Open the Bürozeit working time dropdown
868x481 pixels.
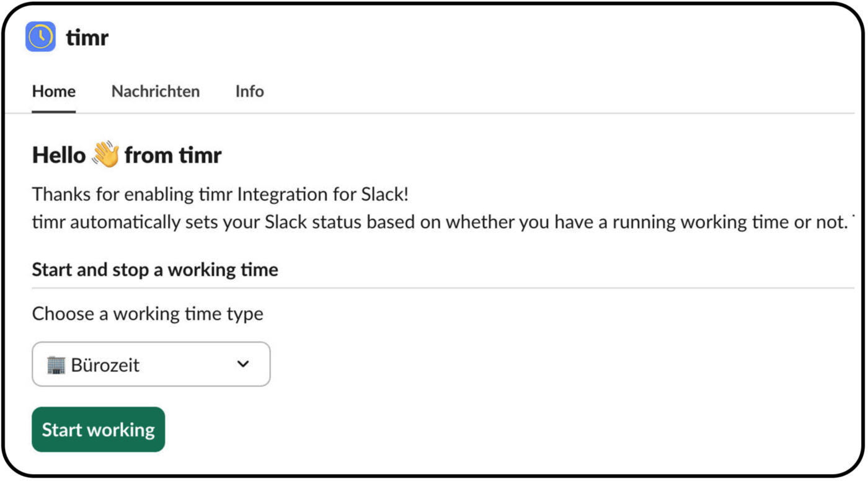[151, 364]
